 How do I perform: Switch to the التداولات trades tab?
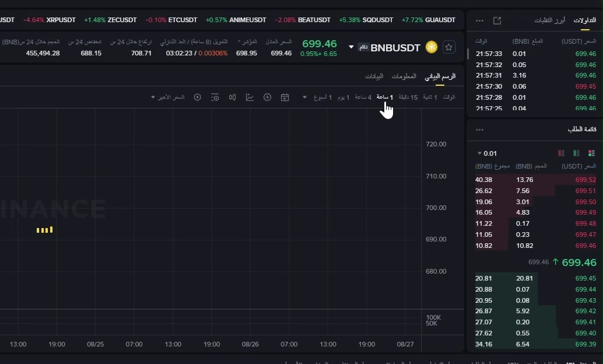point(585,20)
